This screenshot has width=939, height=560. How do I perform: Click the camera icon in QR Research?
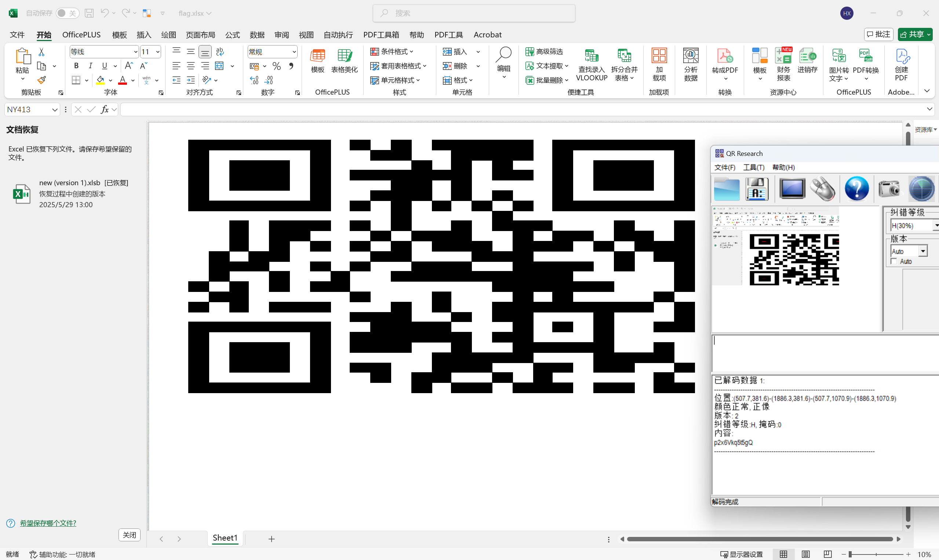[889, 189]
